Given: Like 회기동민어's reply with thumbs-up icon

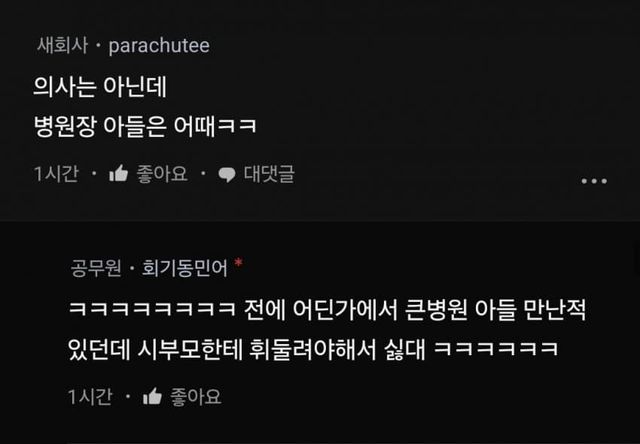Looking at the screenshot, I should coord(152,397).
